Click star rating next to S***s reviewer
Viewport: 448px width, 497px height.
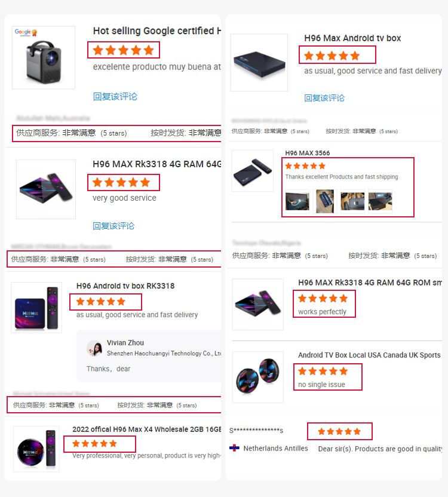pyautogui.click(x=339, y=431)
